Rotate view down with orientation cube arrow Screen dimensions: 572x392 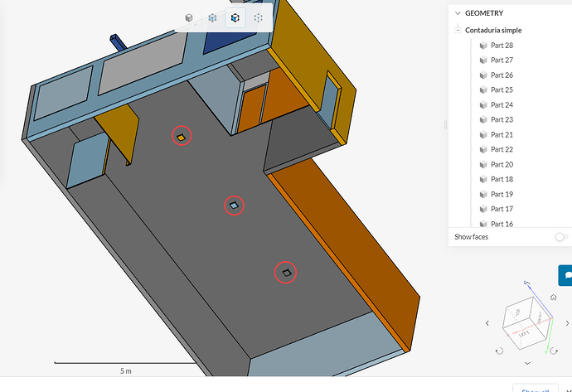[x=527, y=363]
